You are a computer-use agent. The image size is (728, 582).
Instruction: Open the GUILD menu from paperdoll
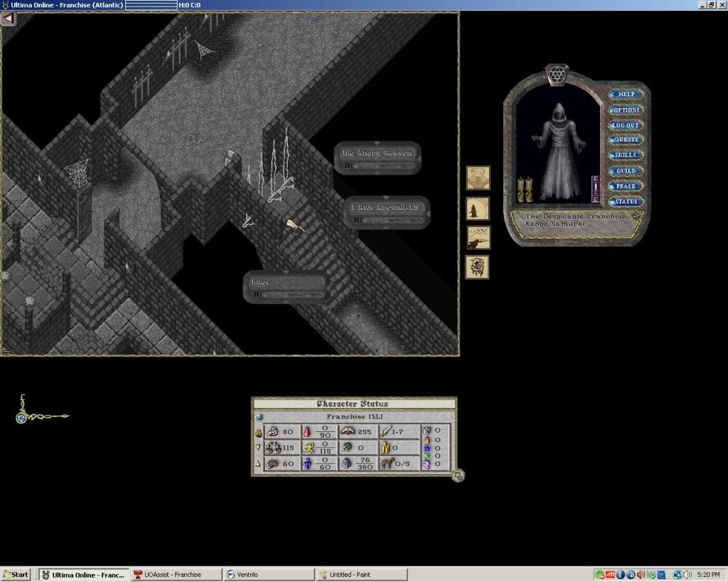click(x=626, y=171)
